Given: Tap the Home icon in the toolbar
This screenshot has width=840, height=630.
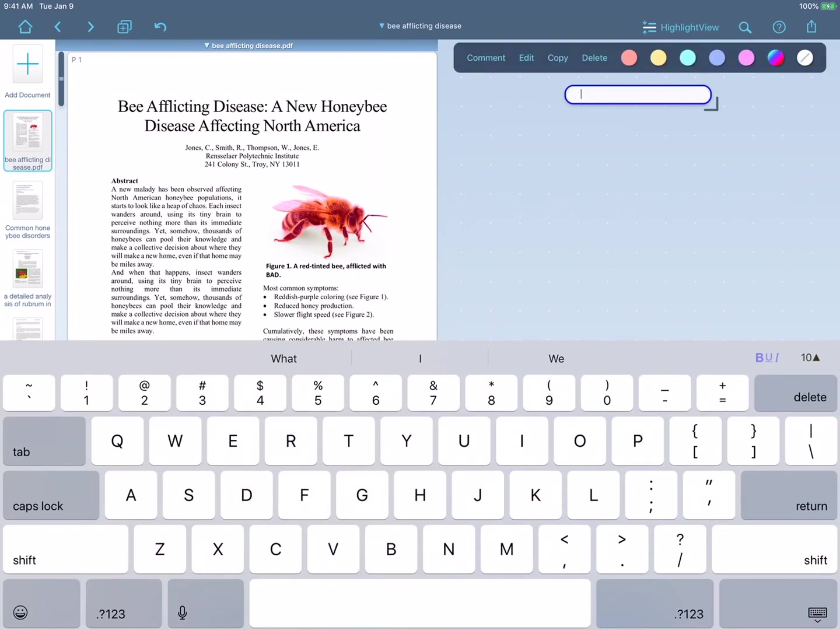Looking at the screenshot, I should tap(24, 27).
